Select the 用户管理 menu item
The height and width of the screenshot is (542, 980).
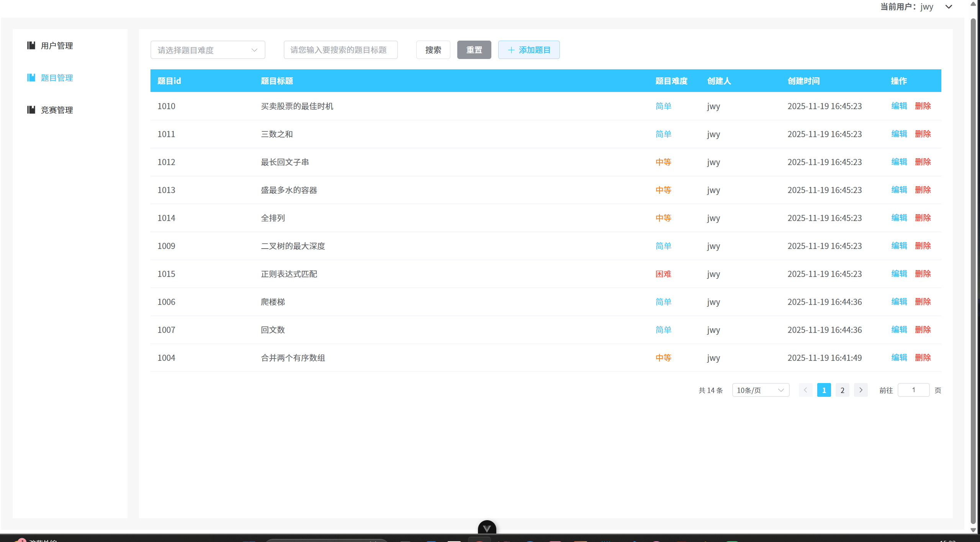tap(57, 46)
